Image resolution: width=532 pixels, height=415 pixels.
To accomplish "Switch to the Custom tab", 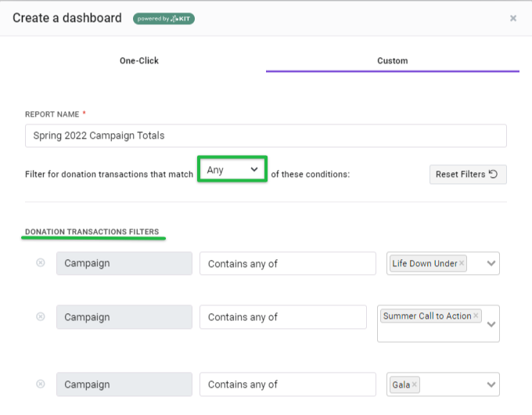I will (393, 61).
